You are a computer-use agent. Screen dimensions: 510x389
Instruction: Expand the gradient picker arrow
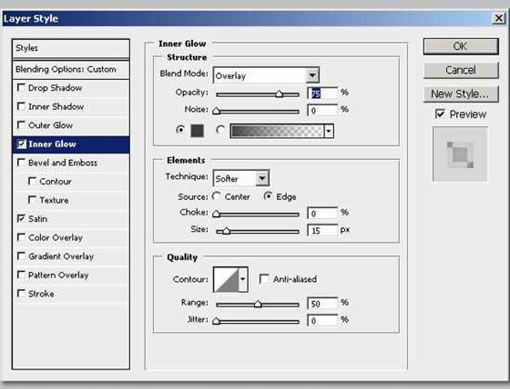pos(329,131)
